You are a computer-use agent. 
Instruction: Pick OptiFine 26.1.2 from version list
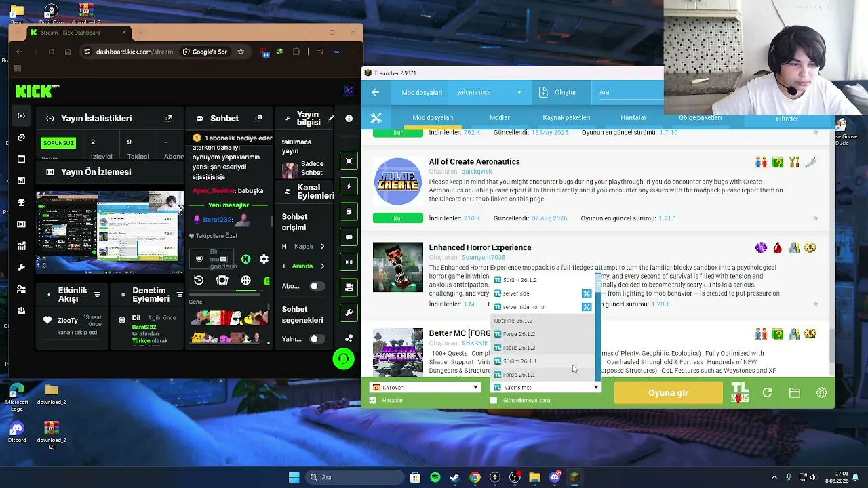tap(542, 321)
